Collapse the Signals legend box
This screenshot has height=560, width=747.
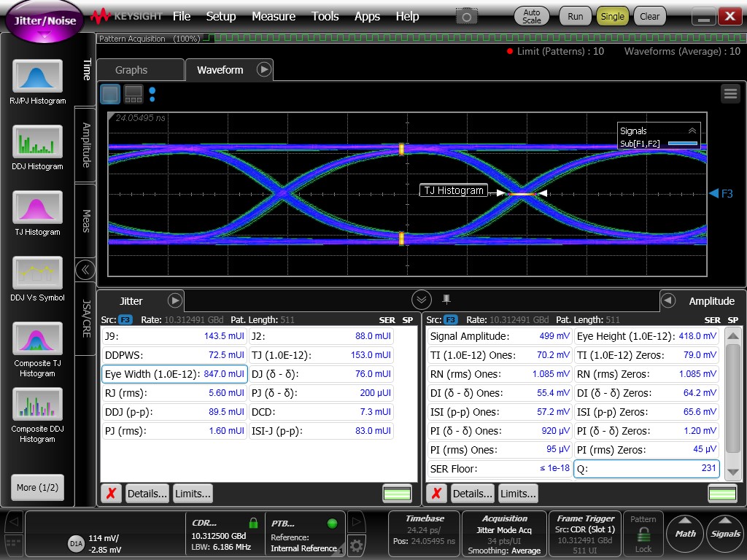(x=692, y=131)
